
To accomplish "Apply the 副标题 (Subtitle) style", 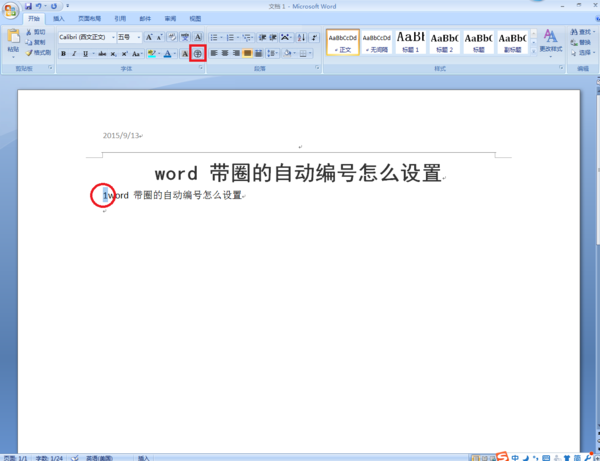I will pos(513,42).
